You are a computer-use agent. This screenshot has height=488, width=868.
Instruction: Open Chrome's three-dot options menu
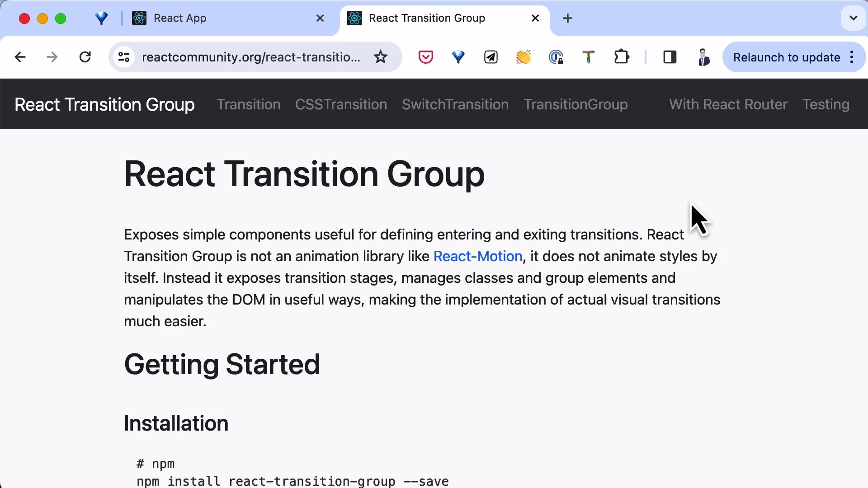click(852, 57)
